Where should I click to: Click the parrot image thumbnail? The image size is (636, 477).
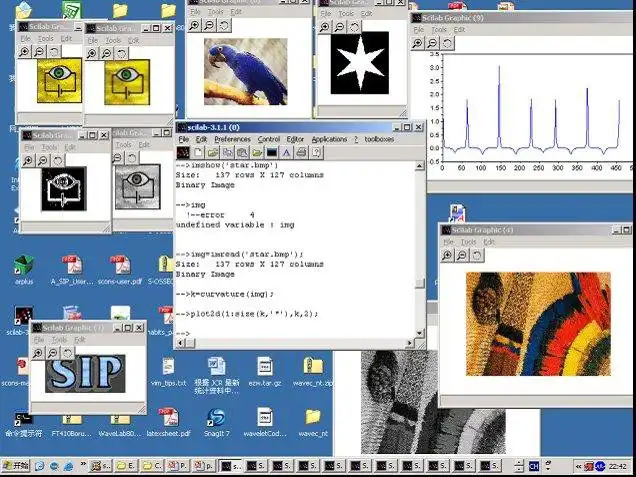click(246, 72)
